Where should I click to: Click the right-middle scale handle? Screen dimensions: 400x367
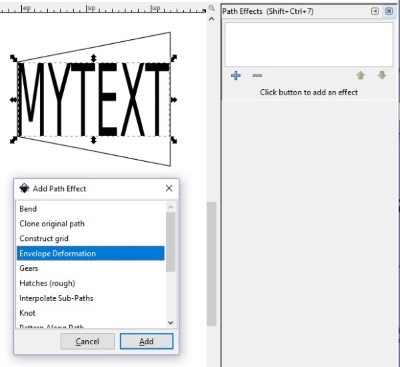coord(174,99)
